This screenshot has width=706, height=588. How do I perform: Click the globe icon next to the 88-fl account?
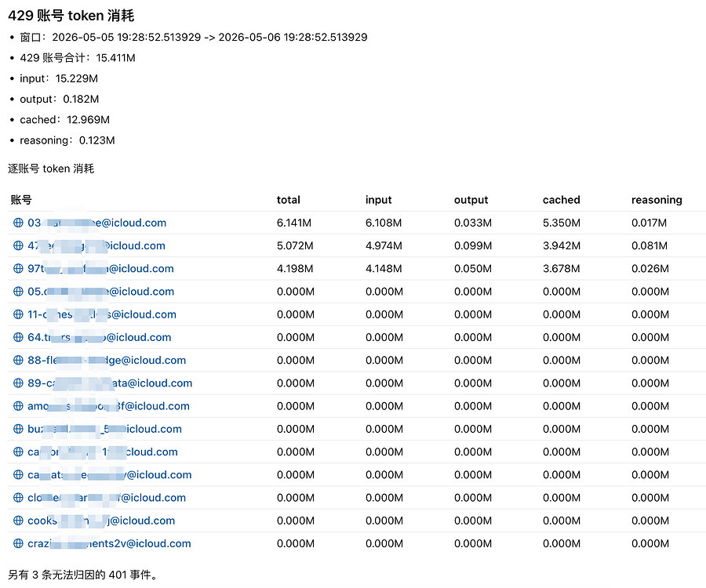point(18,361)
